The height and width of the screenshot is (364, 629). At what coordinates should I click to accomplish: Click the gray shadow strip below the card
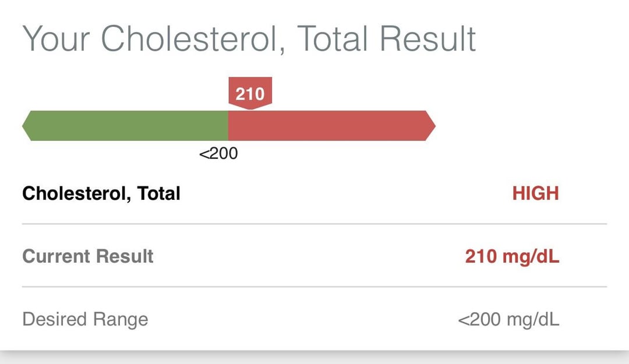pos(314,356)
